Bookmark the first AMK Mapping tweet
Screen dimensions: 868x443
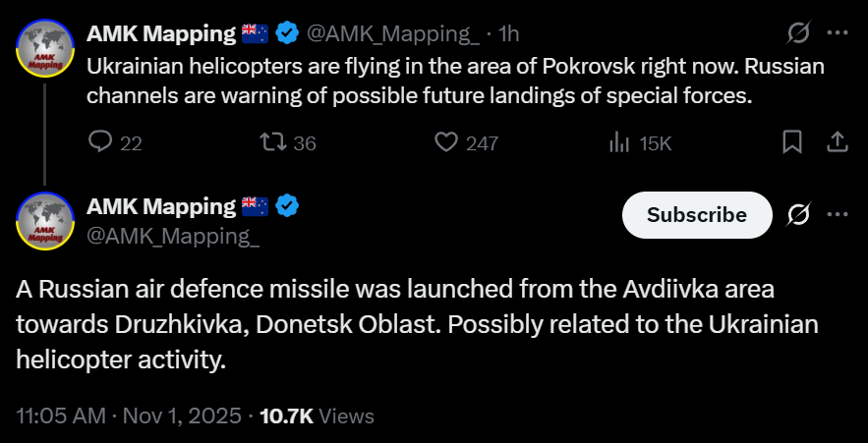[x=791, y=143]
